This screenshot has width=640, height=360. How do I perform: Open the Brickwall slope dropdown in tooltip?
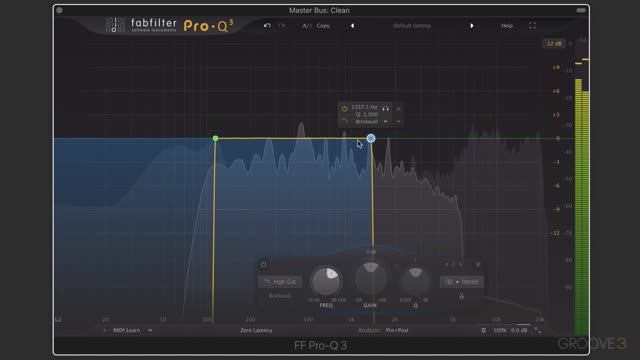click(x=385, y=122)
